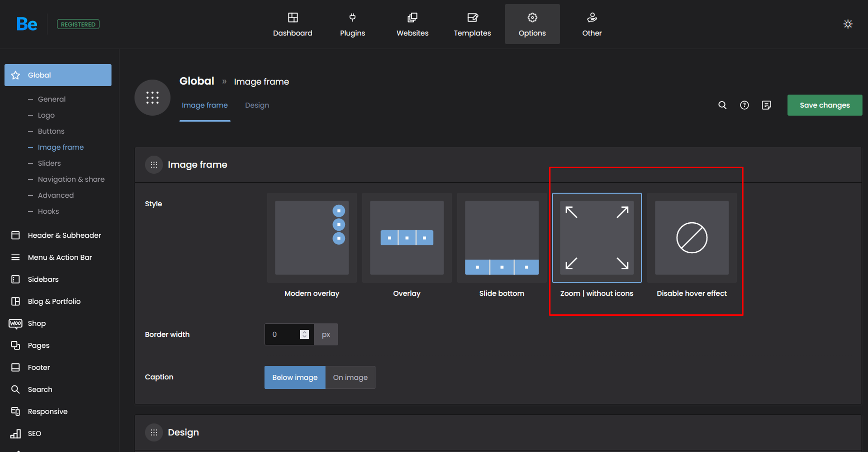Switch to Image frame subtab
The width and height of the screenshot is (868, 452).
point(204,105)
